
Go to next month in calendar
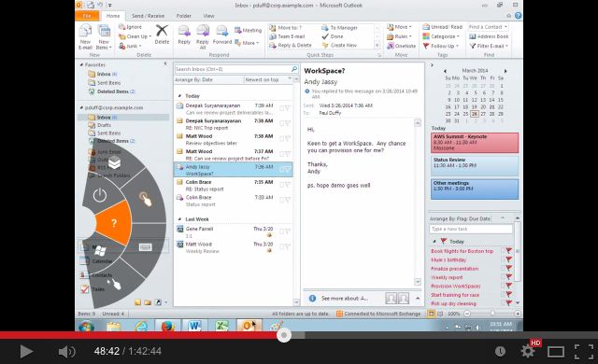(x=505, y=71)
